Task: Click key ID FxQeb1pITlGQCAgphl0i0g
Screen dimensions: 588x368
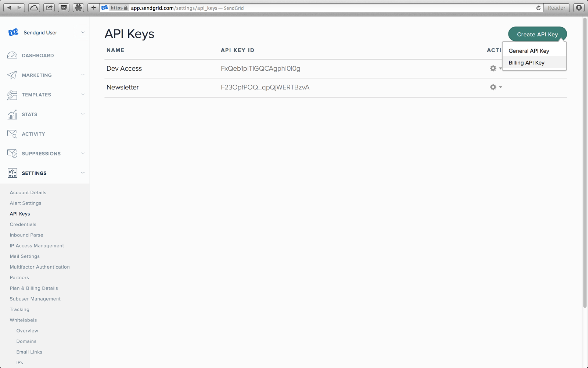Action: [260, 68]
